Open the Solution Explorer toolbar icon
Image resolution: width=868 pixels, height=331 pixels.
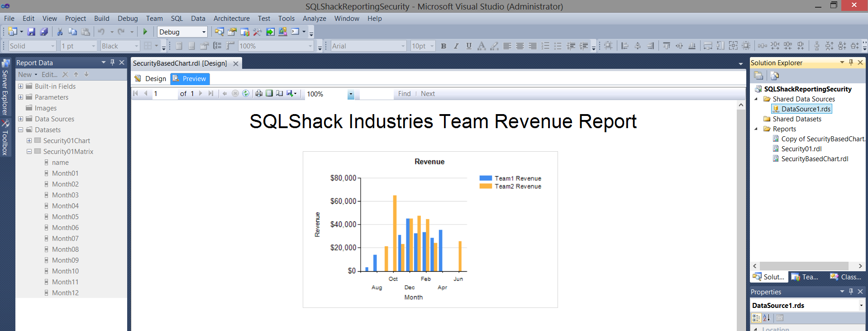pyautogui.click(x=219, y=32)
